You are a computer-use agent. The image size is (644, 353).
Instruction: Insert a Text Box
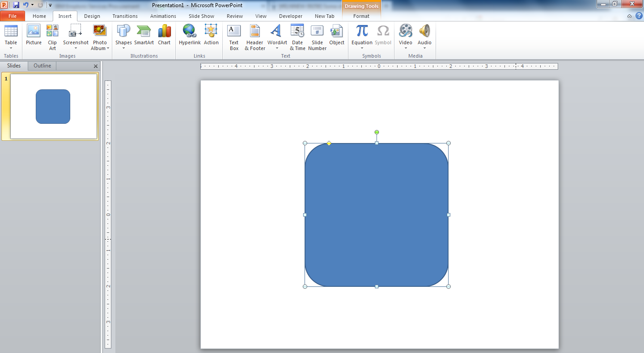[234, 37]
